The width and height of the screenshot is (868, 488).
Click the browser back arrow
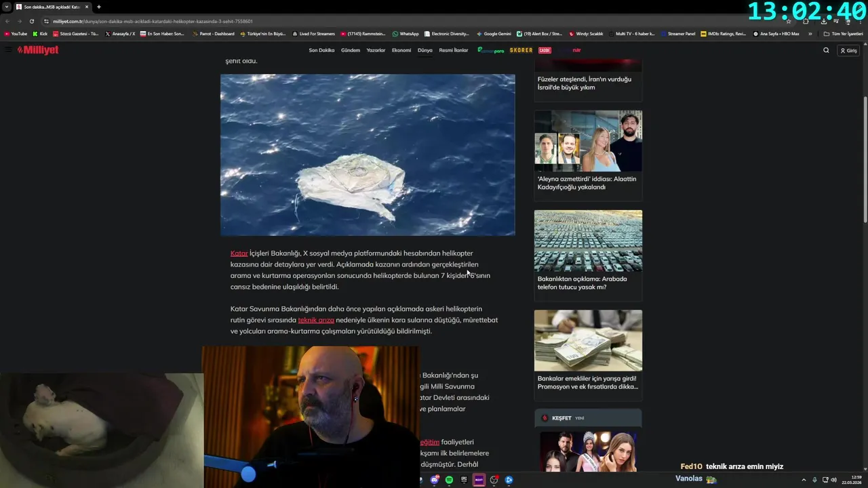coord(7,21)
